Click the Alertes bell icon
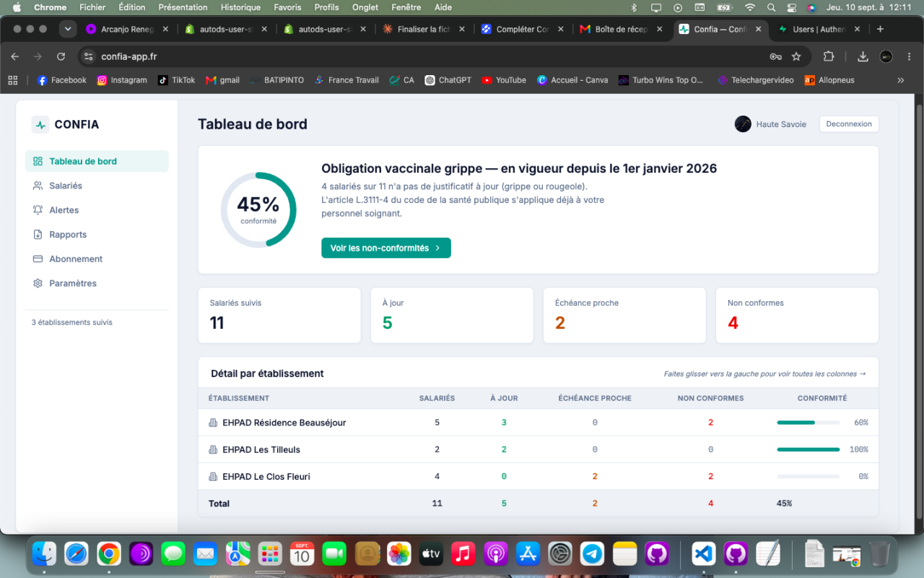The image size is (924, 578). (38, 210)
